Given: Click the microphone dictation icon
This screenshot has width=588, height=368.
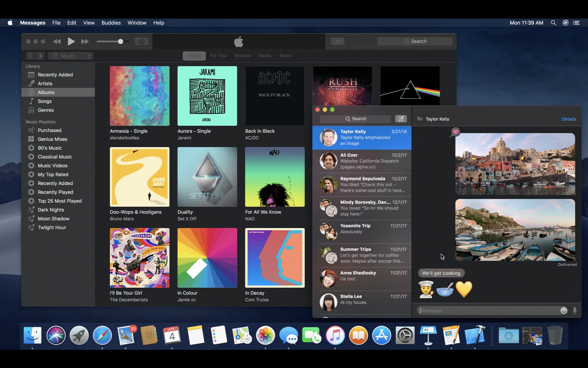Looking at the screenshot, I should coord(574,310).
